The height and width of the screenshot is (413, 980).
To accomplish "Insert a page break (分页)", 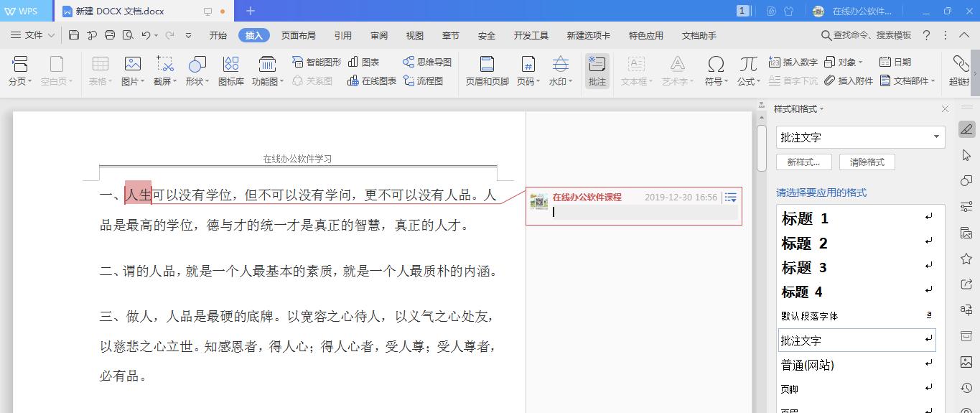I will coord(19,71).
